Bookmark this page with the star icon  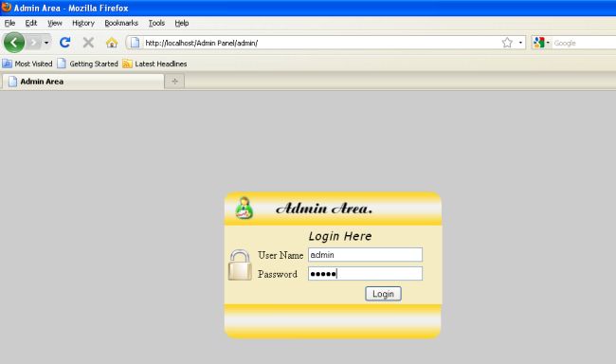tap(507, 43)
